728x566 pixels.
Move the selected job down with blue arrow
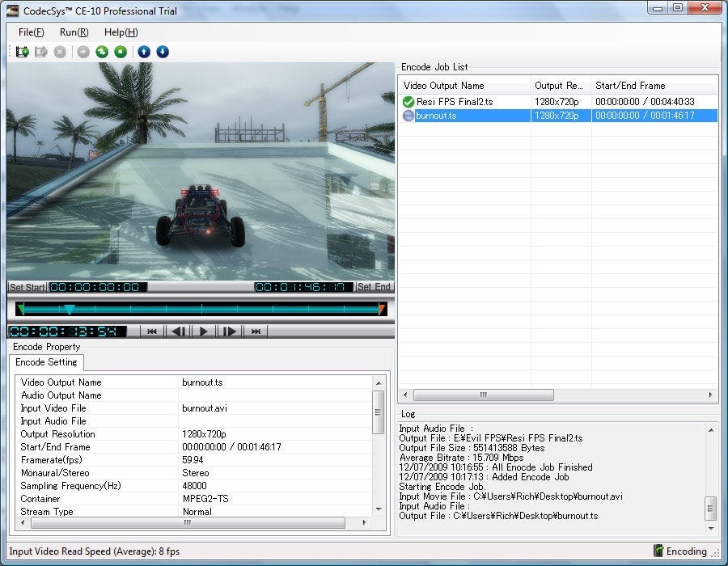point(163,52)
